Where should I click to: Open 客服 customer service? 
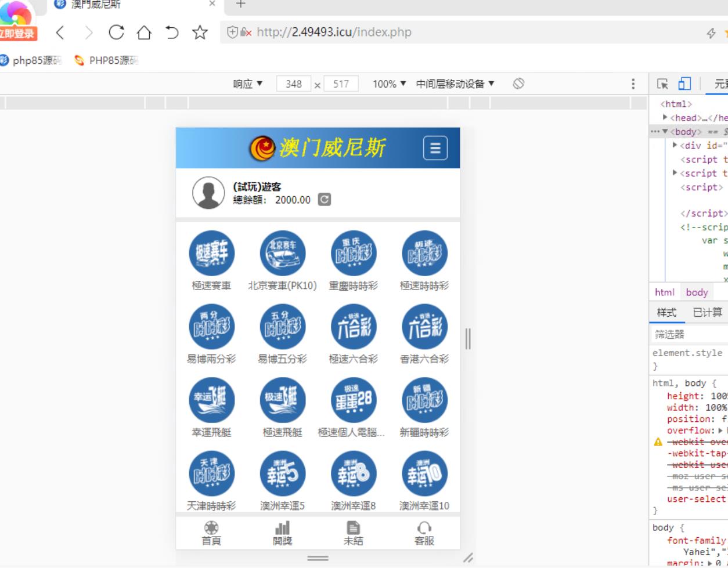pos(424,533)
